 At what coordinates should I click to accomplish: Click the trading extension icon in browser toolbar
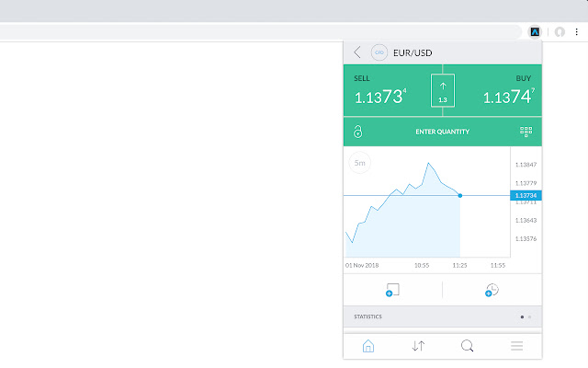pos(535,32)
